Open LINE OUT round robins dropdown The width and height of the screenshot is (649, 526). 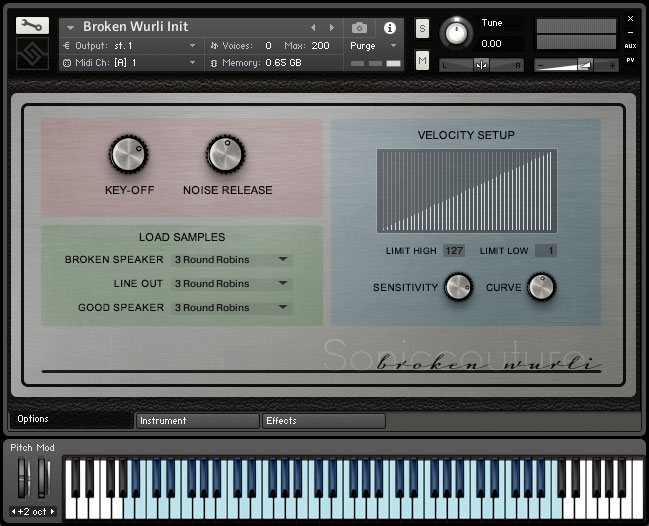tap(232, 284)
